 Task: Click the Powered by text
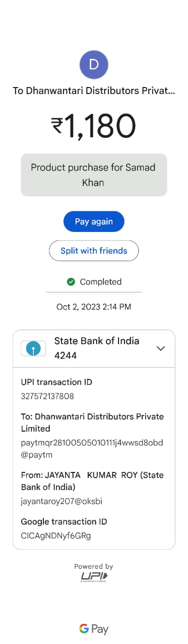(x=94, y=567)
